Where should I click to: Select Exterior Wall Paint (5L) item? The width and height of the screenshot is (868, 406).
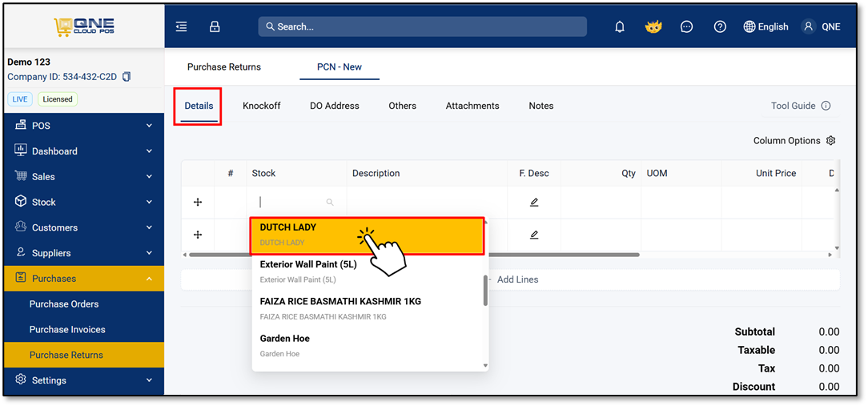367,272
